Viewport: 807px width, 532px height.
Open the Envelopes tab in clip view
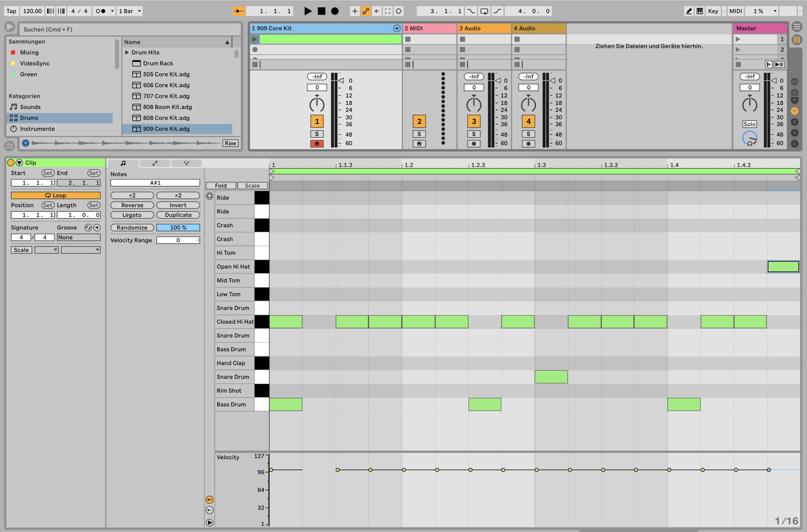tap(155, 163)
